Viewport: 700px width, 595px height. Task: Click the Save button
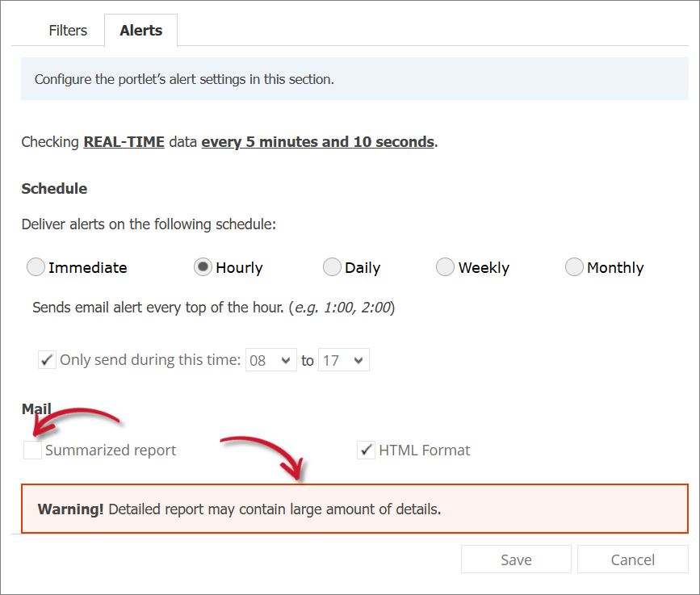[x=516, y=559]
